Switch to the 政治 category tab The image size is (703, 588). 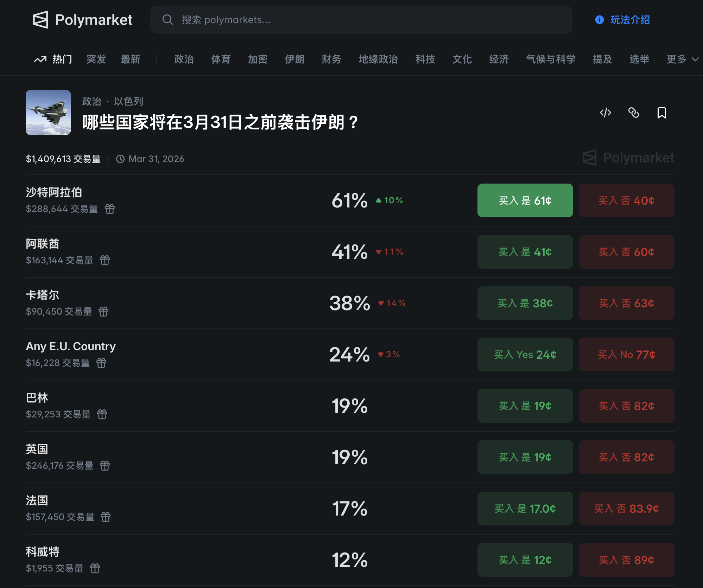click(x=184, y=59)
